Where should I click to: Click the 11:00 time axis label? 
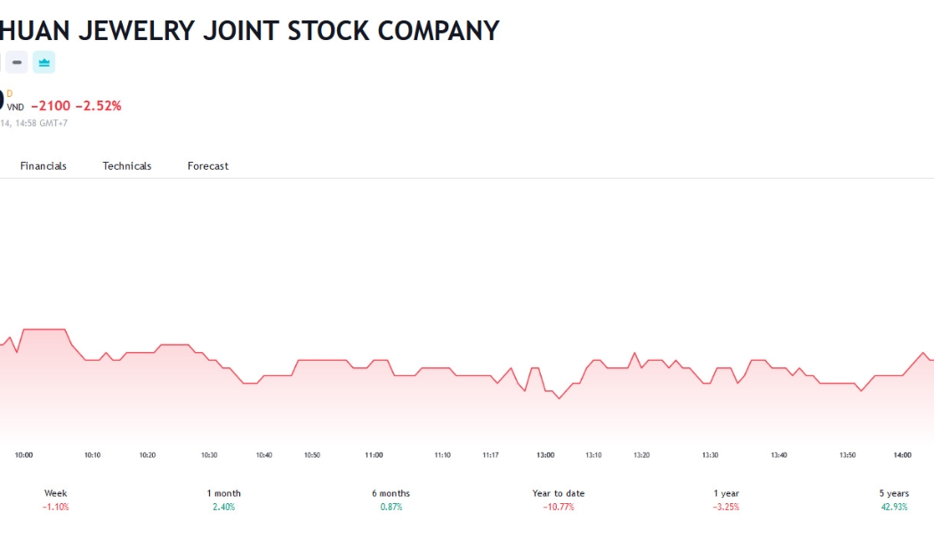click(374, 455)
